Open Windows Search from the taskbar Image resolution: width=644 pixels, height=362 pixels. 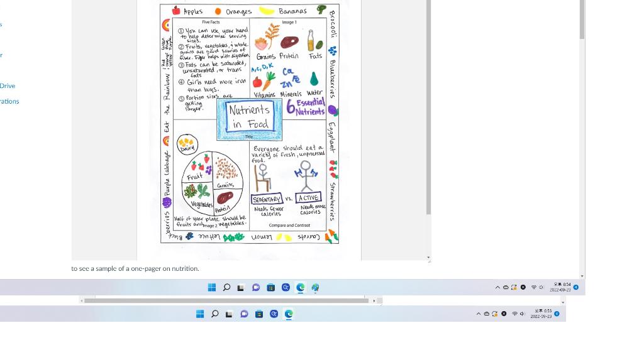tap(226, 287)
